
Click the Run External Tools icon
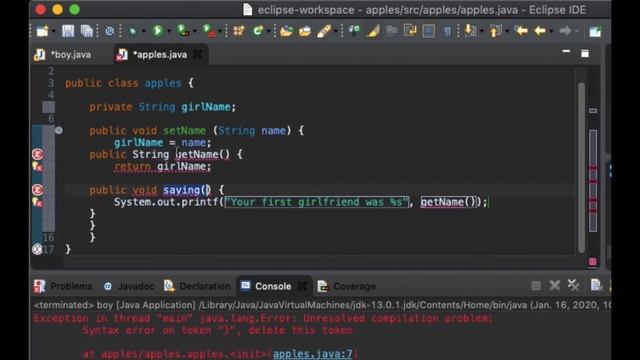(x=209, y=31)
